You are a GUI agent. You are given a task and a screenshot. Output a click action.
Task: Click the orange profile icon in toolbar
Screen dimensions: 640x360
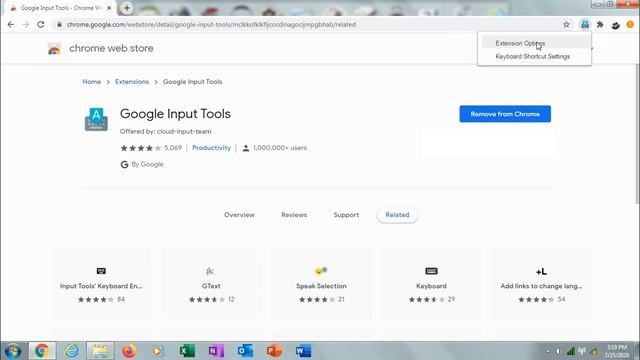click(x=630, y=24)
